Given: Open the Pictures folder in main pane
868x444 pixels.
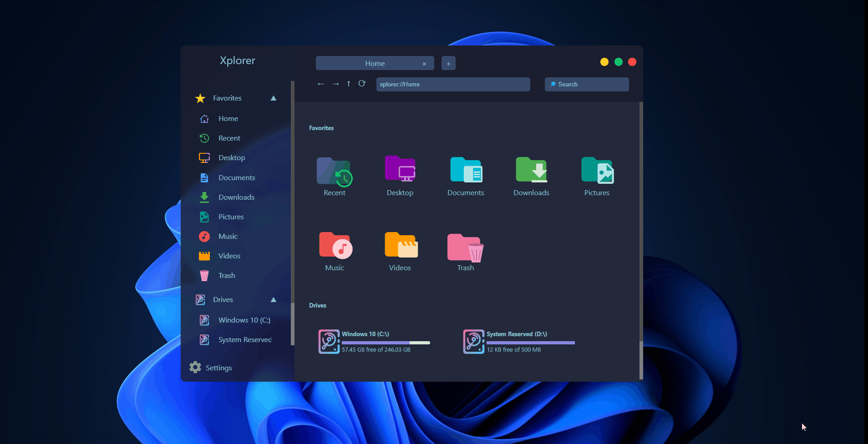Looking at the screenshot, I should click(x=597, y=170).
